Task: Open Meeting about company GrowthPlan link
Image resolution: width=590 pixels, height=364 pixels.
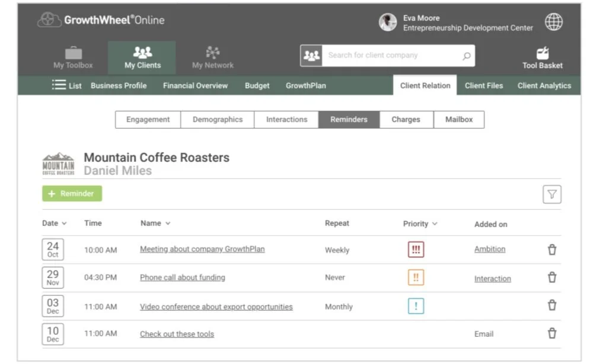Action: [x=202, y=249]
